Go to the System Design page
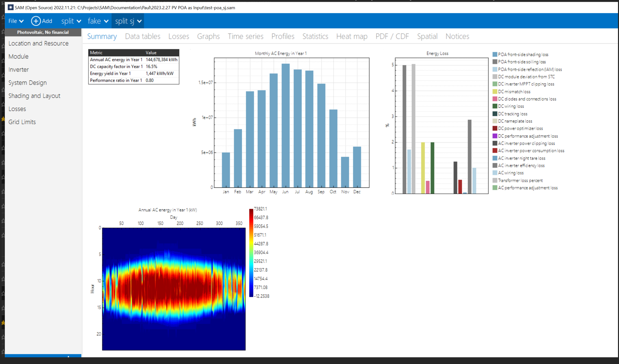Screen dimensions: 619x364 coord(28,83)
